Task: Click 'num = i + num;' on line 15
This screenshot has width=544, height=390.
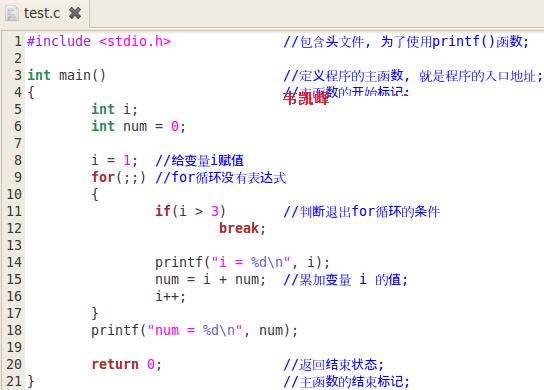Action: tap(210, 279)
